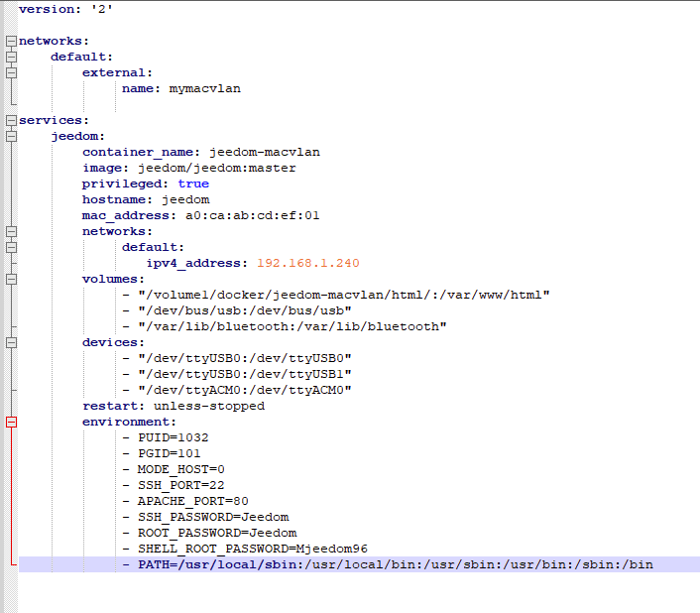700x613 pixels.
Task: Click the image key
Action: [105, 169]
